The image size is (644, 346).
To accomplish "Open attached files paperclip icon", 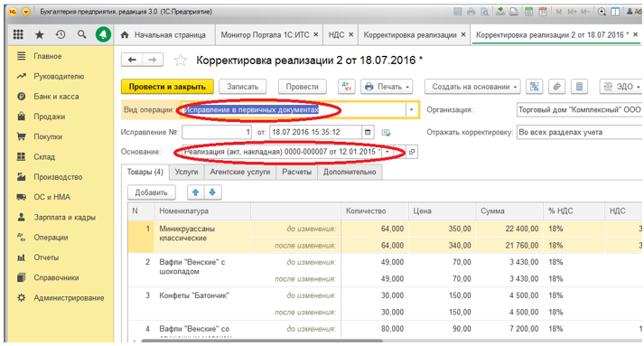I will click(556, 87).
